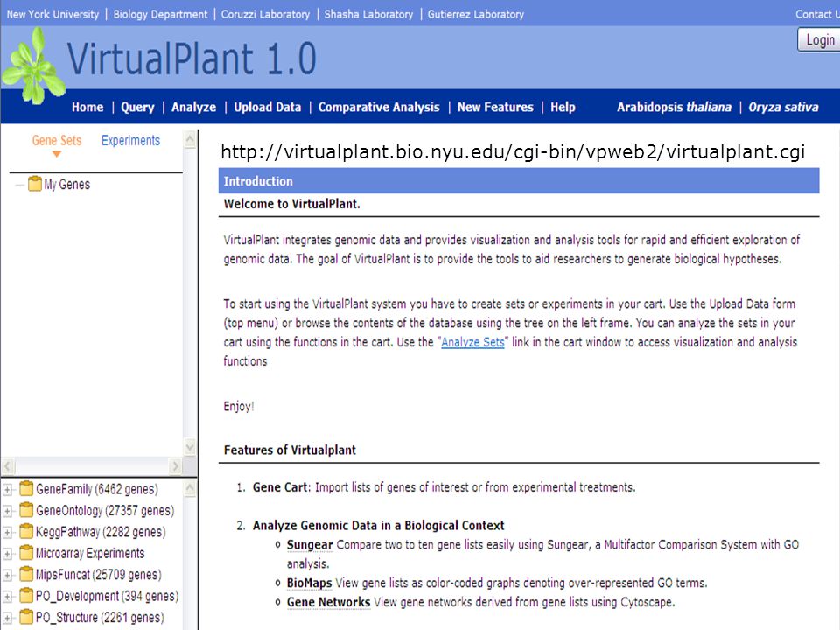Expand the PO_Development tree node

[8, 597]
